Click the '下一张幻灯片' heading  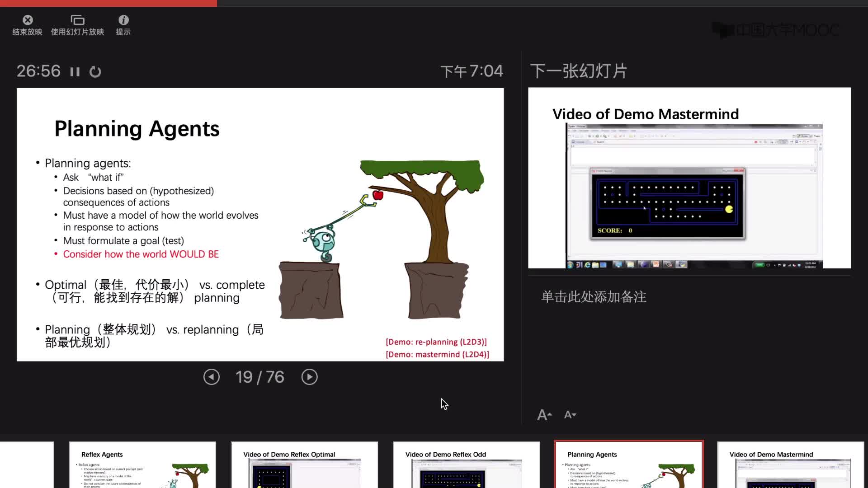tap(578, 71)
